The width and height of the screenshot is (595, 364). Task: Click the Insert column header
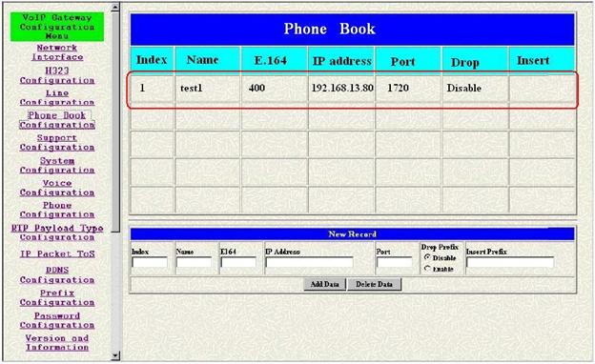pyautogui.click(x=542, y=59)
